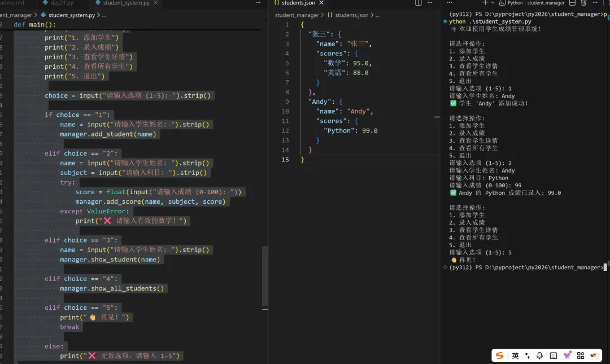Click the left editor vertical scrollbar thumb

click(x=265, y=276)
